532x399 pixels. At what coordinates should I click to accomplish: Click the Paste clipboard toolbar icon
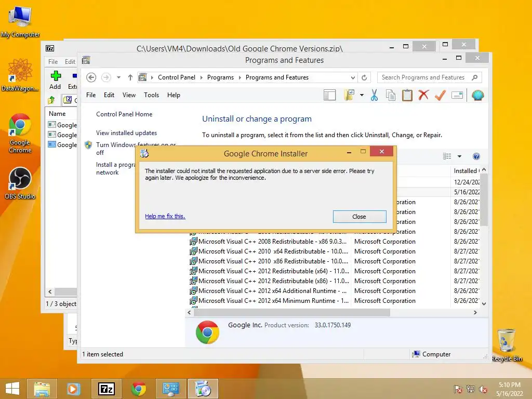(x=407, y=96)
